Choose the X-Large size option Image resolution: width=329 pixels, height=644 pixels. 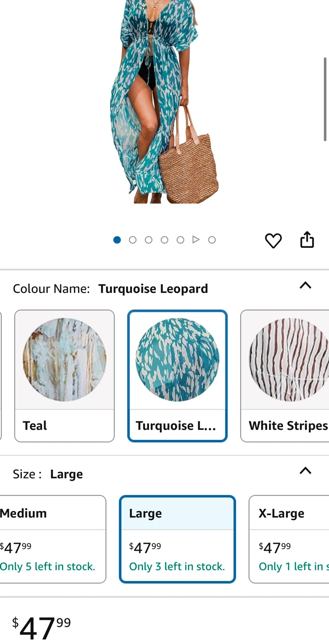pos(289,539)
